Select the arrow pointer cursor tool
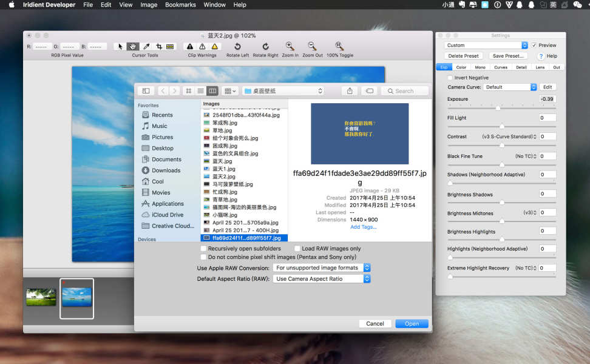 click(x=120, y=46)
